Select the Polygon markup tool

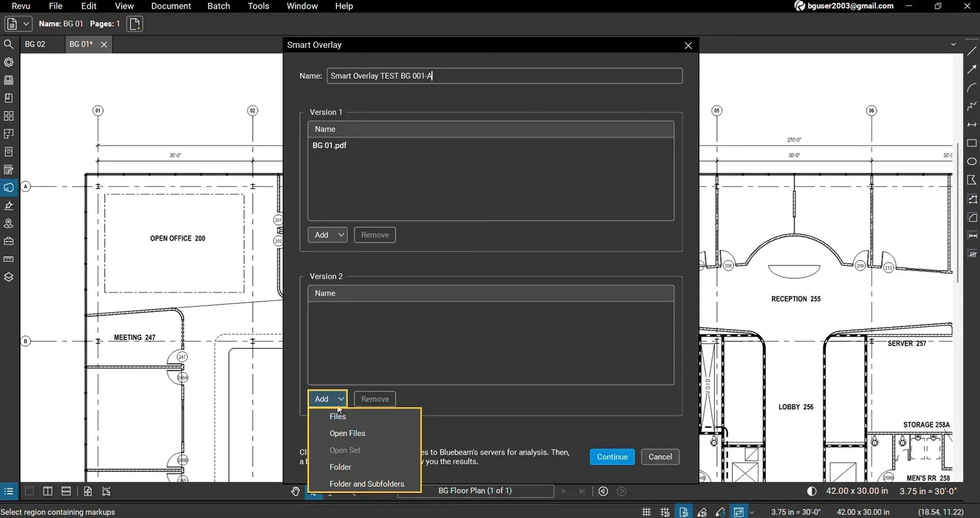[972, 180]
